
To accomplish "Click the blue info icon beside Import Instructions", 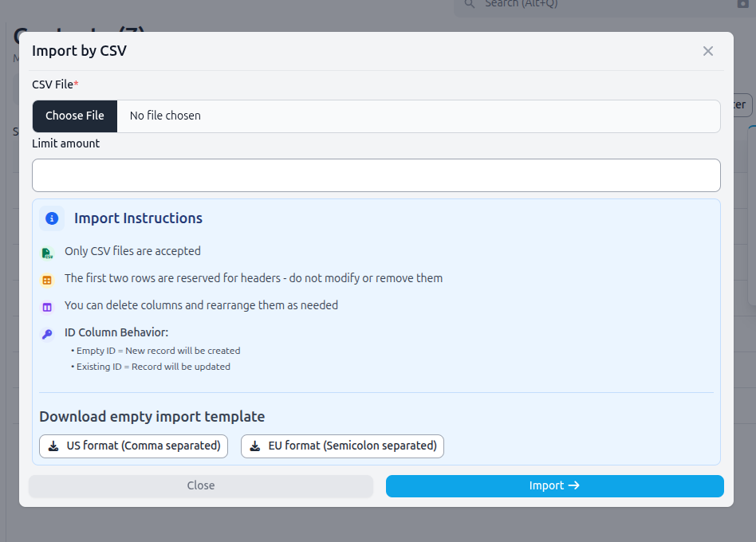I will coord(51,218).
